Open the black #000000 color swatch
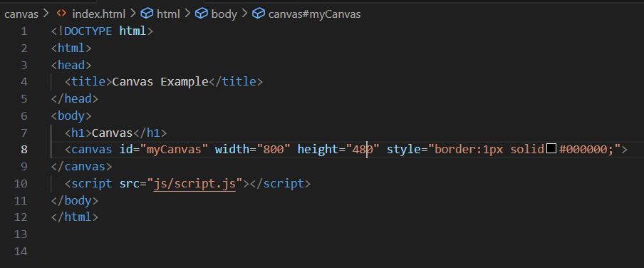The image size is (644, 268). click(x=551, y=148)
